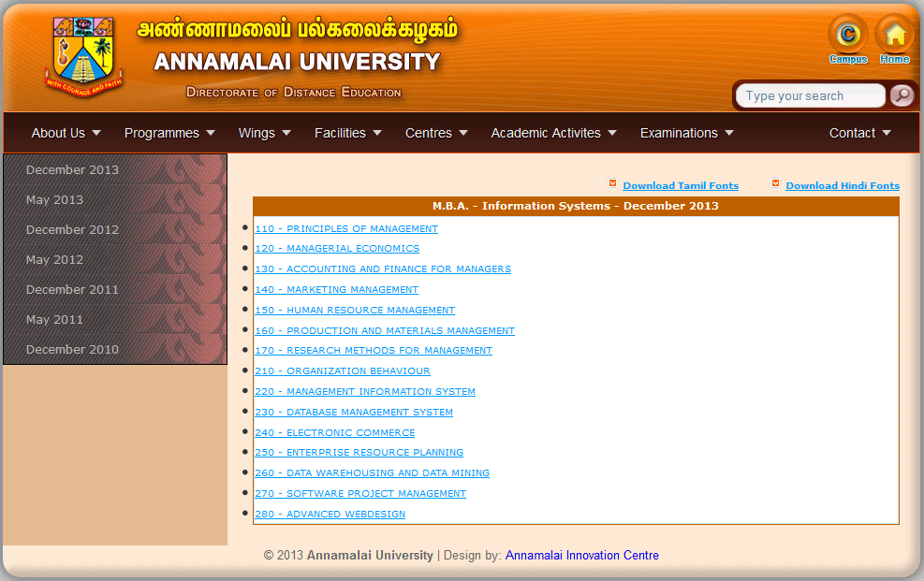Viewport: 924px width, 581px height.
Task: Open 170 - Research Methods for Management
Action: (374, 350)
